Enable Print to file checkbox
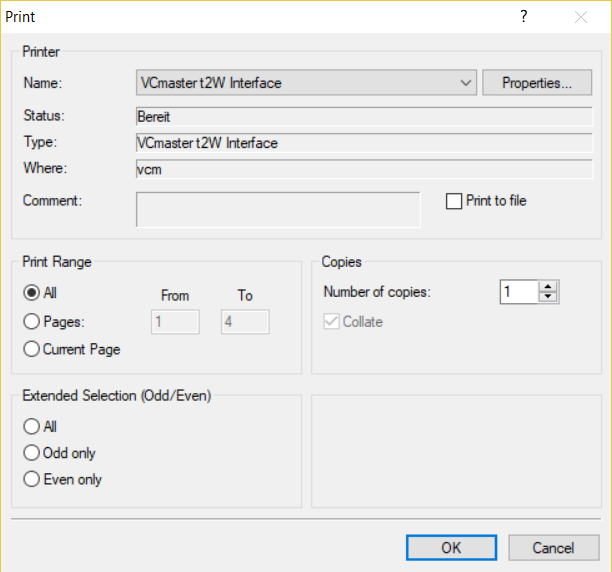612x572 pixels. (453, 201)
